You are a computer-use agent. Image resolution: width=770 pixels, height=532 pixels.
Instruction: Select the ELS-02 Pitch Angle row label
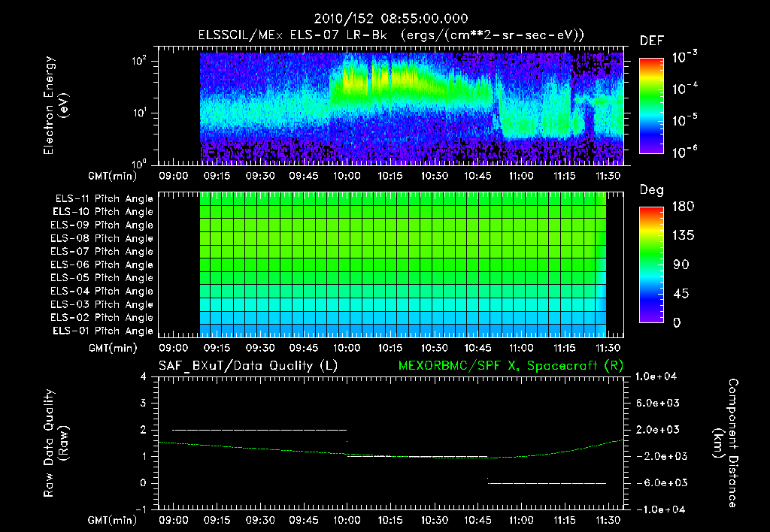(102, 318)
